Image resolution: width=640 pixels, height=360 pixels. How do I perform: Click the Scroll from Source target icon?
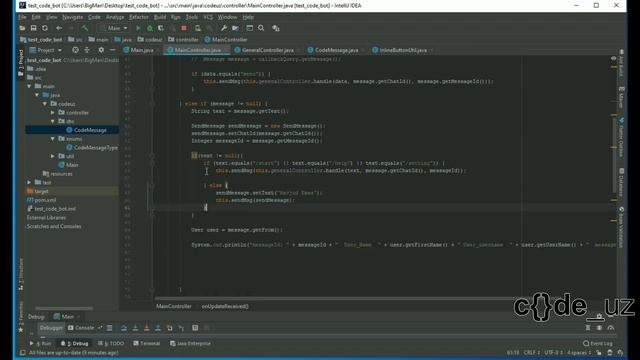75,50
